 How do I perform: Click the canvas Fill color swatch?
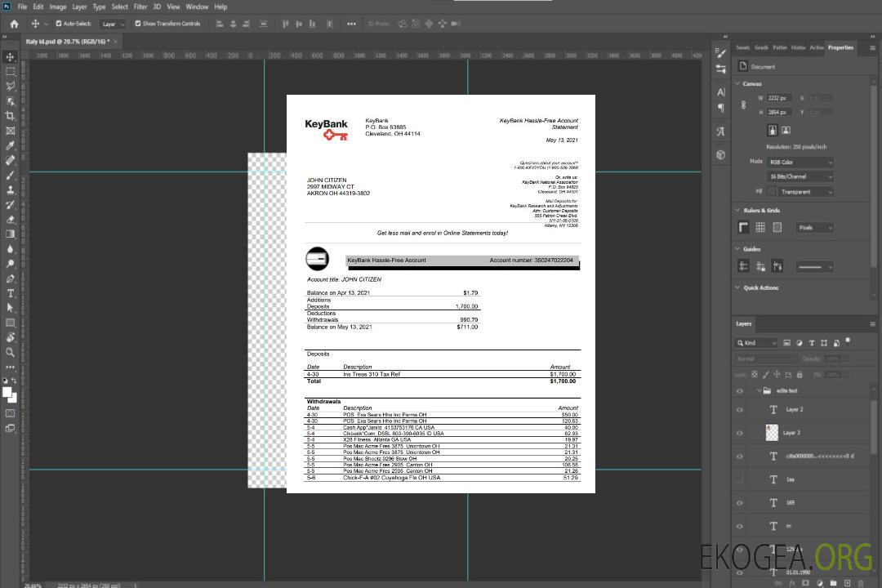click(772, 191)
